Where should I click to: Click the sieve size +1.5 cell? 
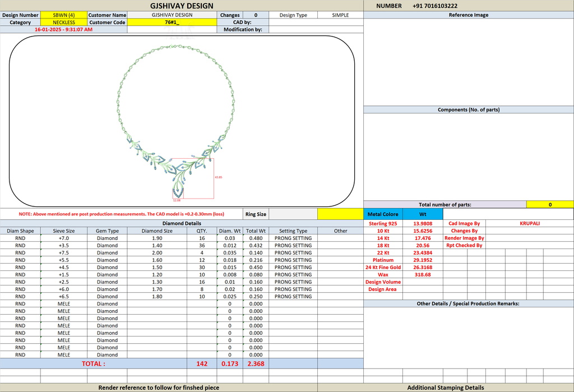pos(64,275)
